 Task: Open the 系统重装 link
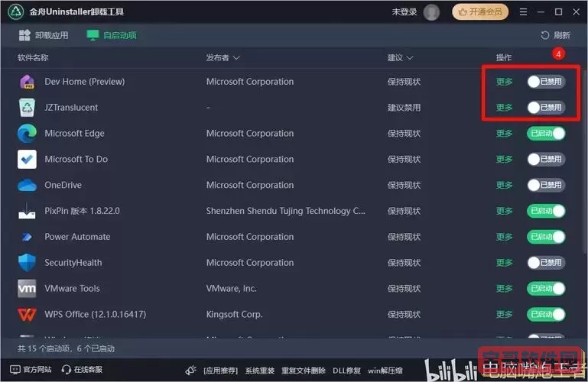260,371
